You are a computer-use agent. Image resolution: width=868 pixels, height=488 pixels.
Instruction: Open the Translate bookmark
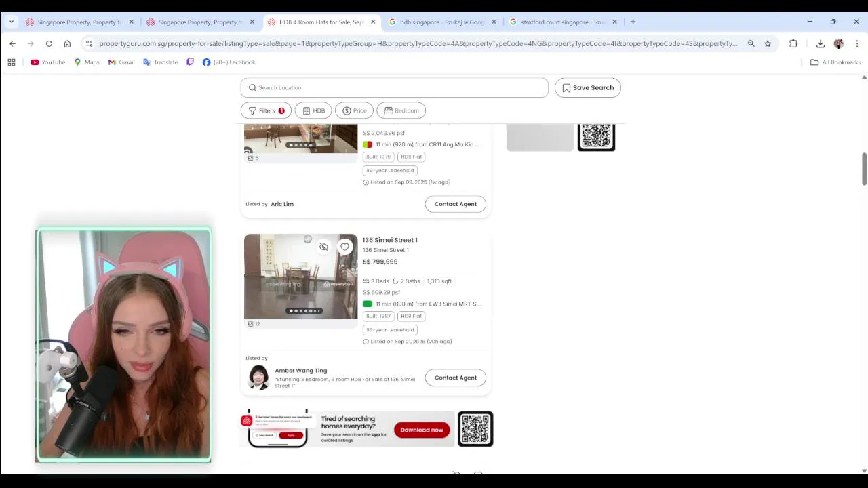[161, 62]
